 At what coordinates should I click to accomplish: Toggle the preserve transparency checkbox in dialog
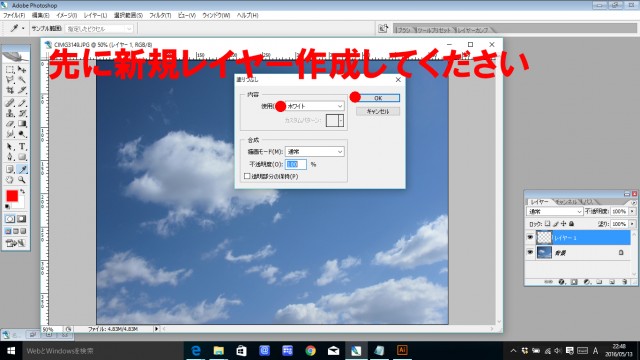(x=247, y=176)
